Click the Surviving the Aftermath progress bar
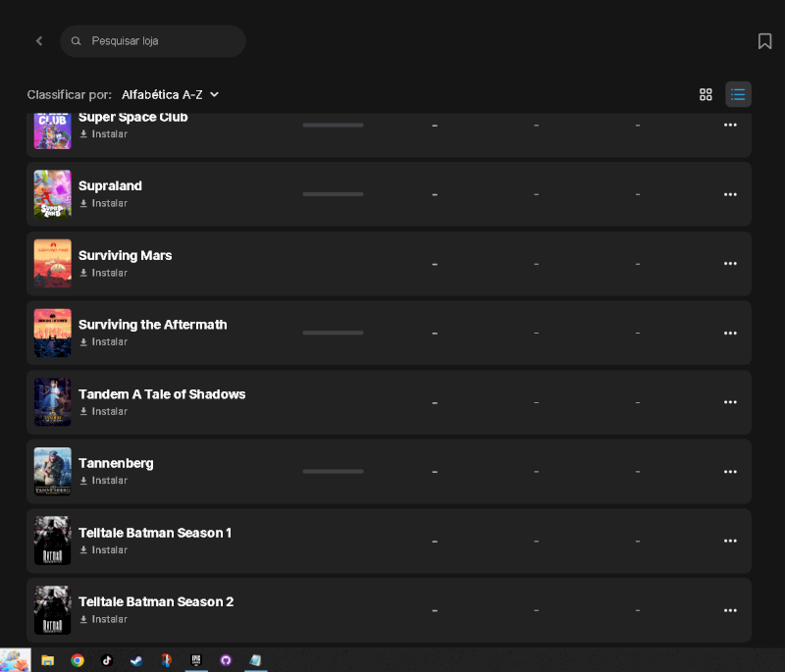Image resolution: width=785 pixels, height=672 pixels. [333, 333]
